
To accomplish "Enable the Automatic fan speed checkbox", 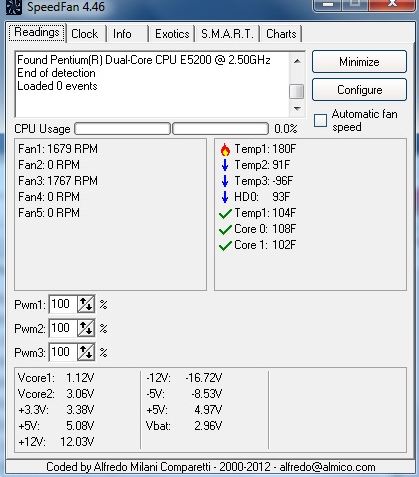I will (x=320, y=120).
